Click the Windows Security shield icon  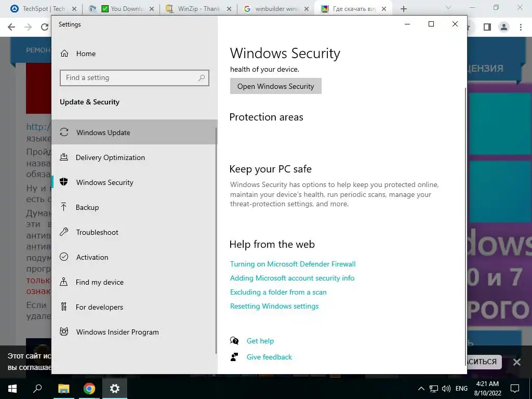coord(64,182)
